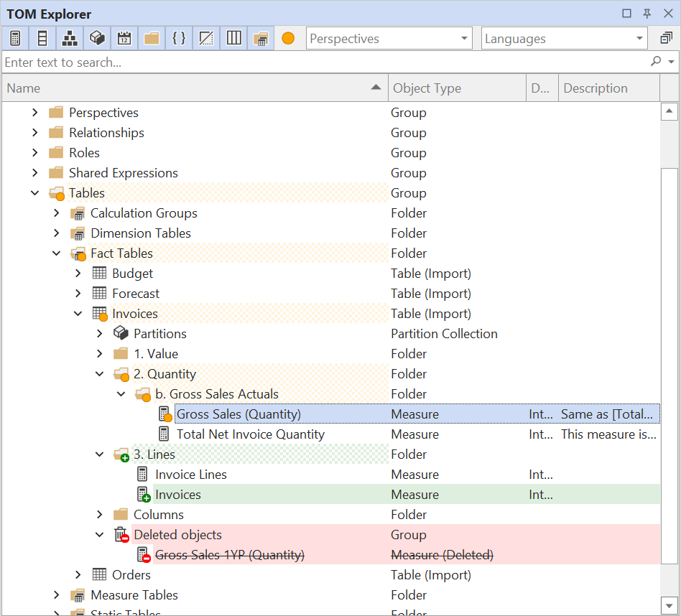The width and height of the screenshot is (681, 616).
Task: Collapse the Tables group node
Action: tap(35, 192)
